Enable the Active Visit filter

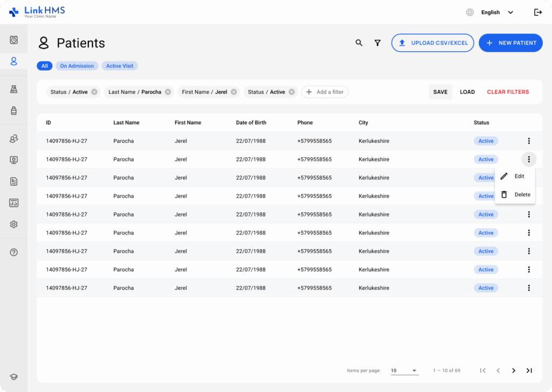pos(119,65)
